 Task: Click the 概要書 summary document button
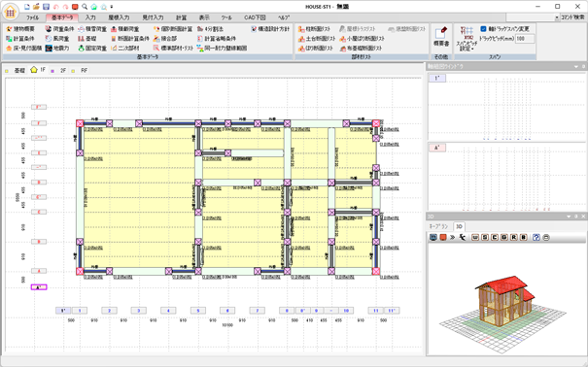click(x=441, y=37)
